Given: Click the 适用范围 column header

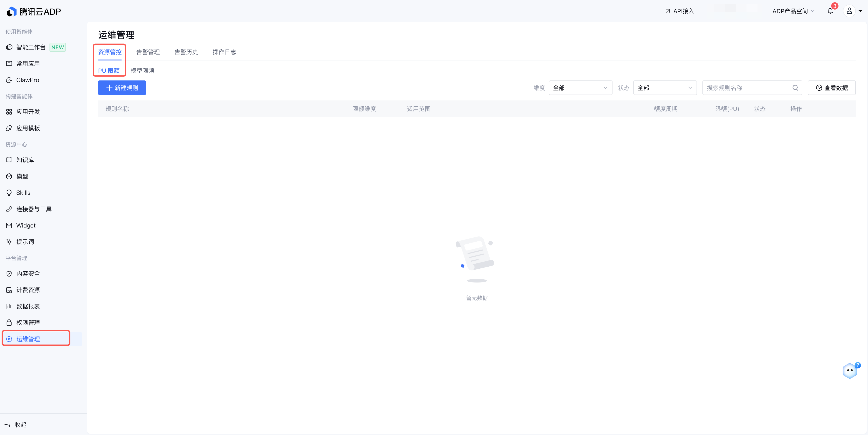Looking at the screenshot, I should pyautogui.click(x=419, y=109).
